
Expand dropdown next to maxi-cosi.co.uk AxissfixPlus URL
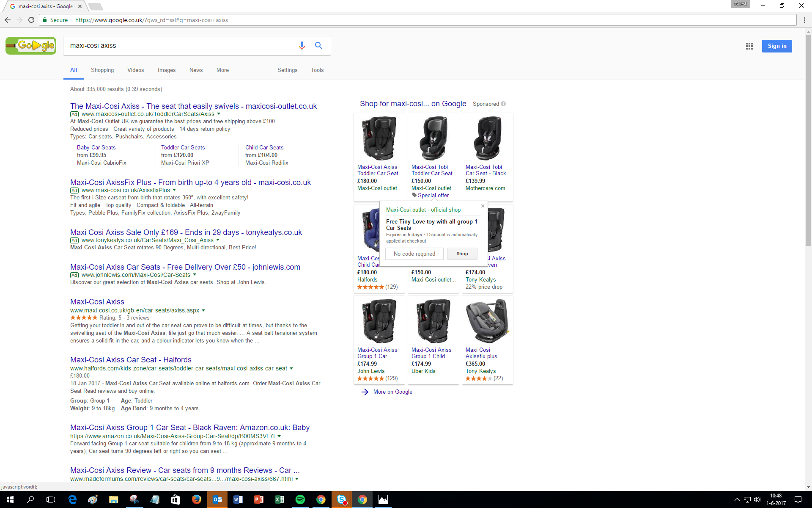(x=174, y=190)
